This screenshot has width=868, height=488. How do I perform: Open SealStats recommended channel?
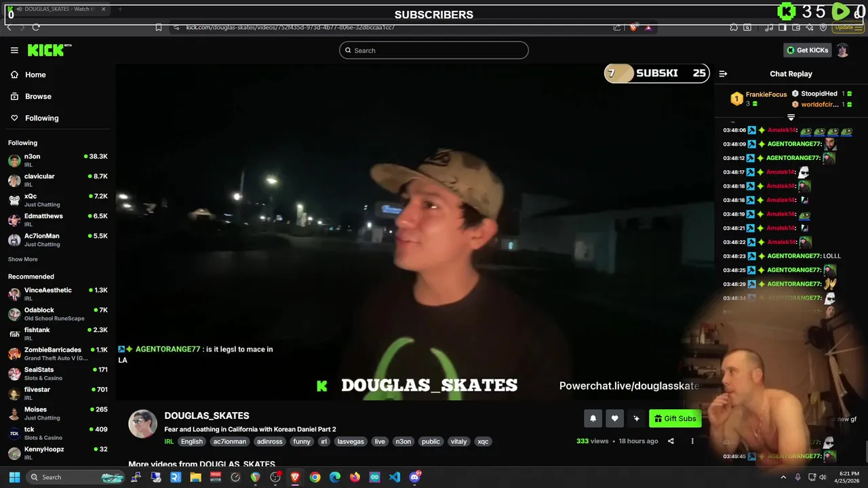coord(58,373)
